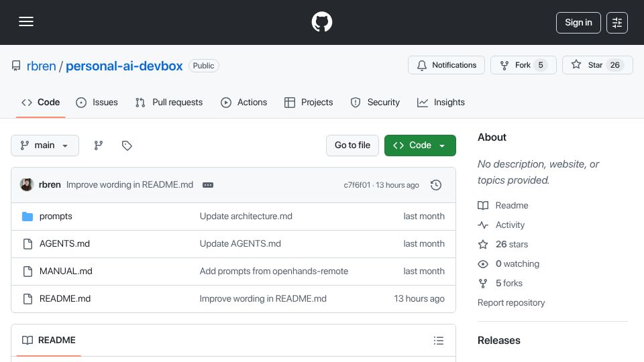Open README.md row's 'Improve wording' commit message
Screen dimensions: 644x362
(x=263, y=299)
